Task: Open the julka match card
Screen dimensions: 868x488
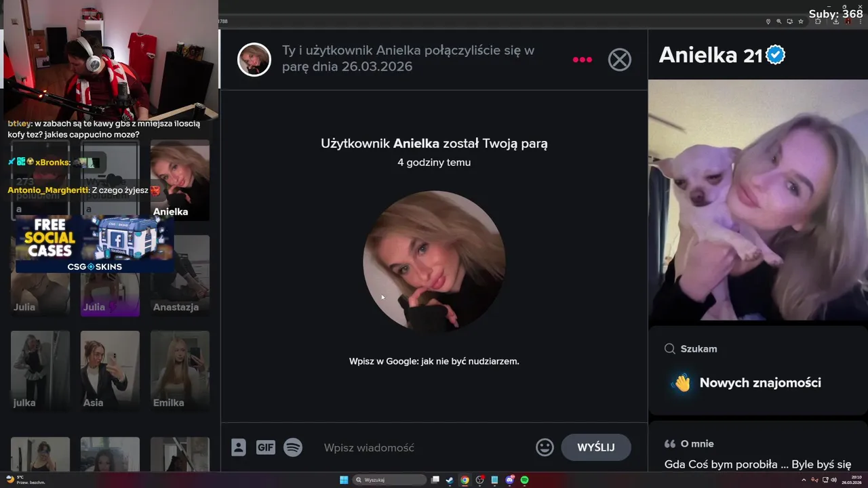Action: 40,371
